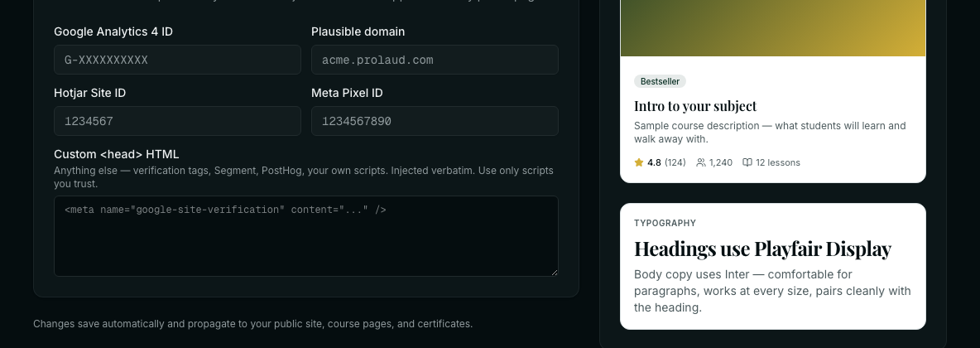Click the Sample course description text

[770, 133]
